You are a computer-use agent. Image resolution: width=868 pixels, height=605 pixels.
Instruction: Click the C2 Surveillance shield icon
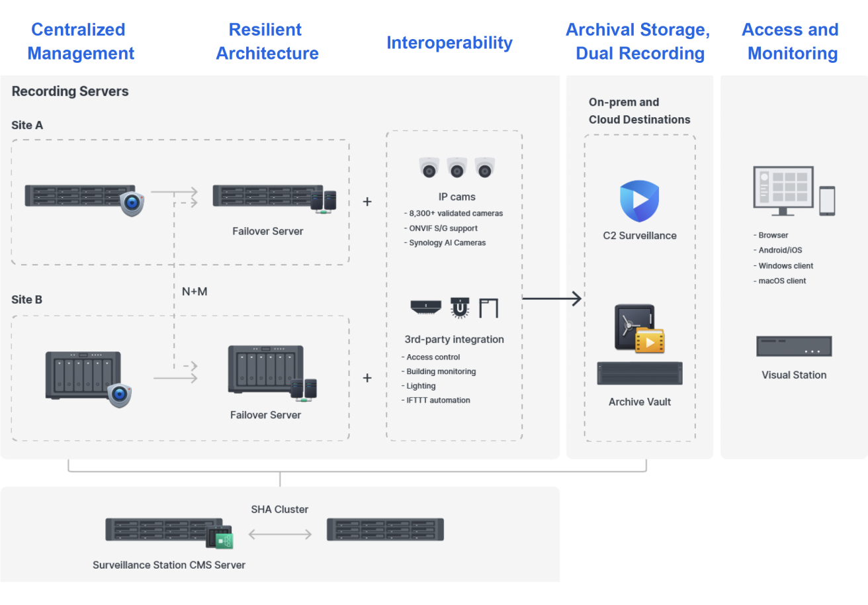click(639, 201)
